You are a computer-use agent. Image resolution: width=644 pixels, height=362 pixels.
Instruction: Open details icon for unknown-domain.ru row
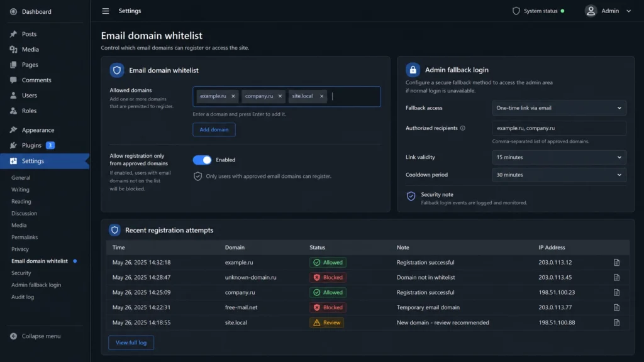point(616,277)
